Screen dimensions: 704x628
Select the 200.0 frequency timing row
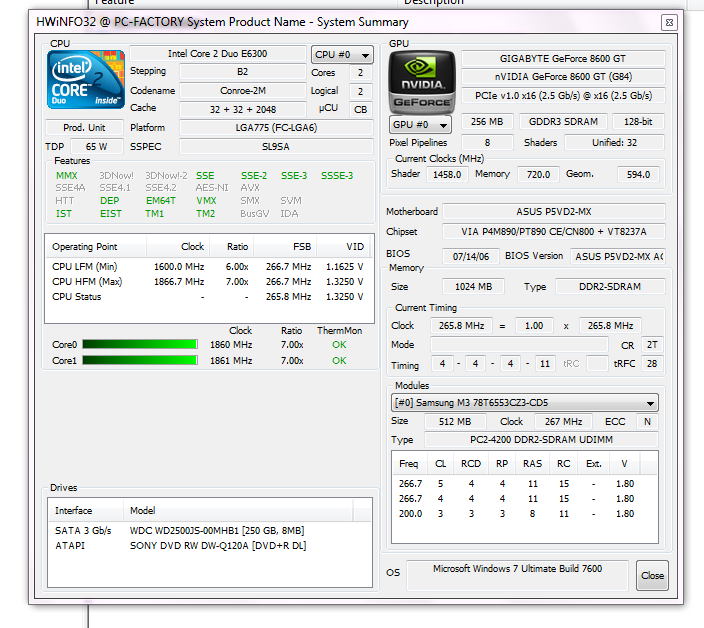coord(524,514)
